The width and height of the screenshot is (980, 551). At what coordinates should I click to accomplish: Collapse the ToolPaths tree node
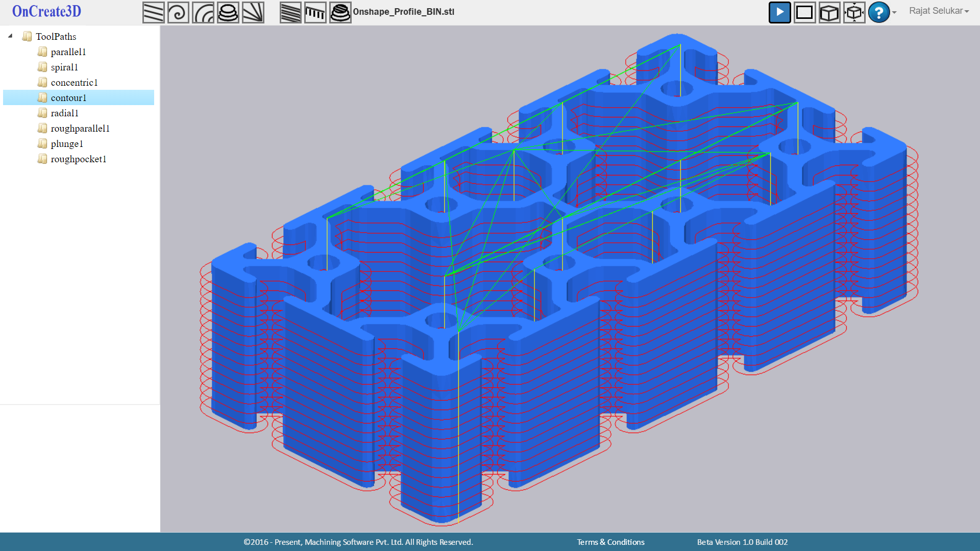pyautogui.click(x=10, y=36)
